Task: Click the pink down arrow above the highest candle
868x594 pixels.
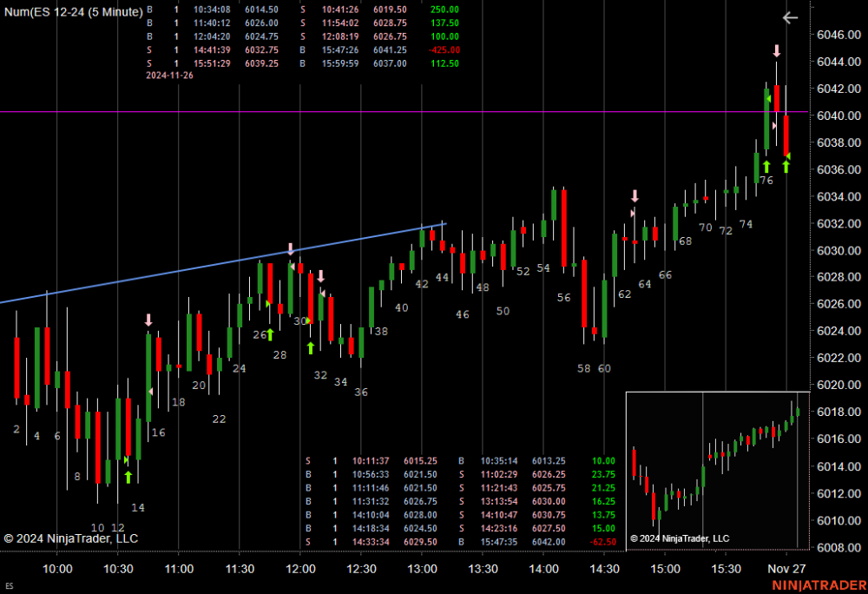Action: [777, 51]
